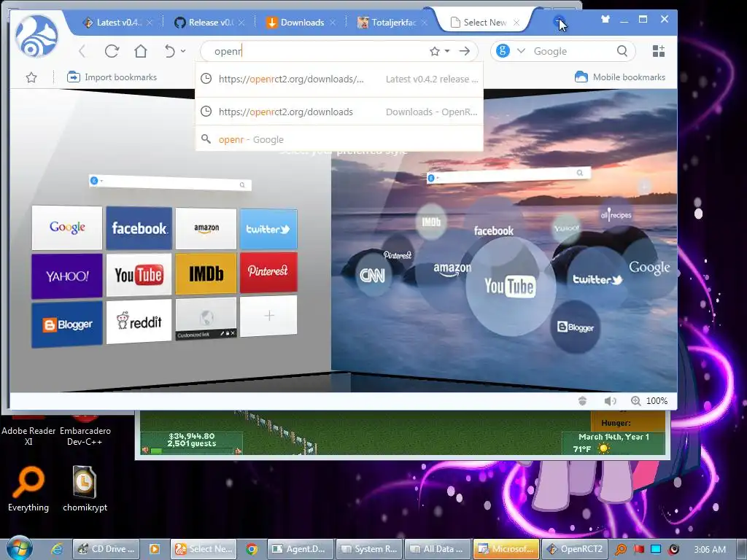Expand the search engine chooser chevron

tap(521, 50)
